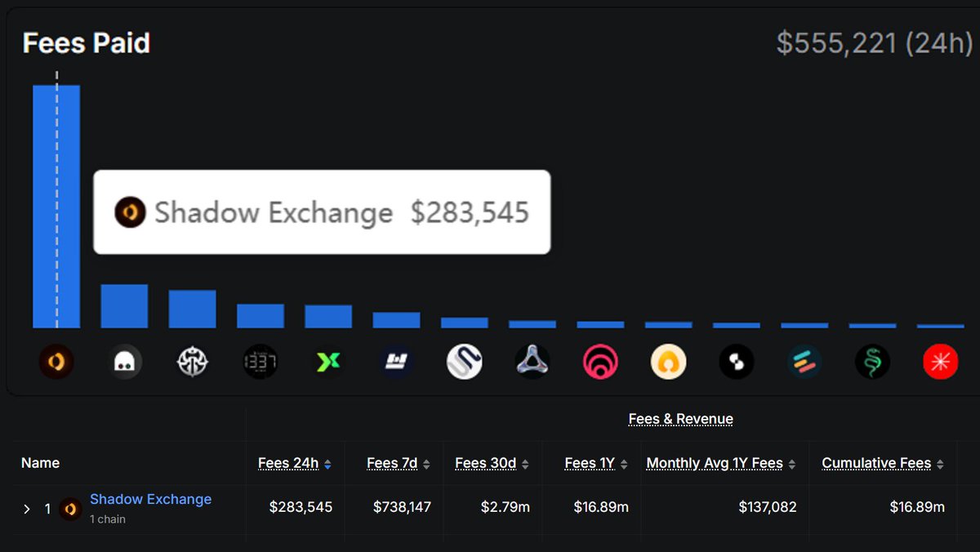Click the bar above the 1337 icon
980x552 pixels.
click(261, 316)
